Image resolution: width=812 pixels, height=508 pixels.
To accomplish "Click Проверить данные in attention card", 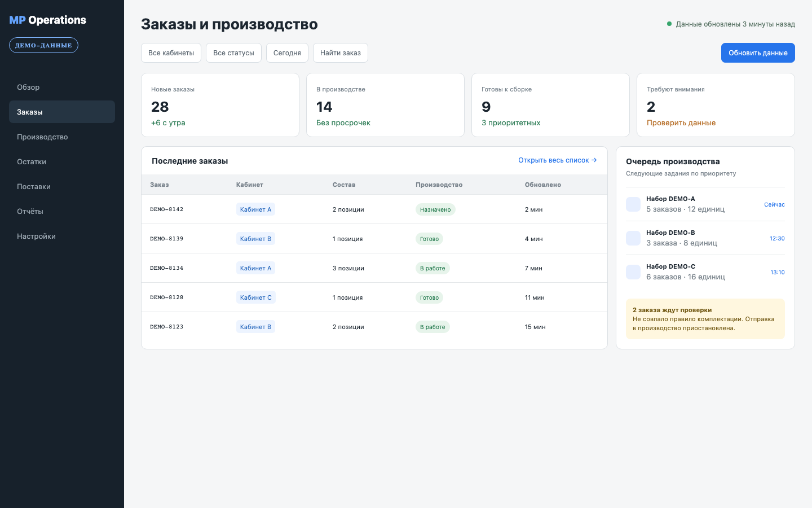I will [x=681, y=122].
